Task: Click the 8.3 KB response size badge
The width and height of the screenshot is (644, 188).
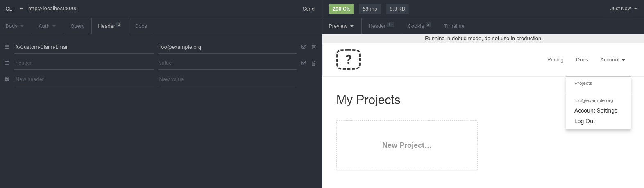Action: click(397, 9)
